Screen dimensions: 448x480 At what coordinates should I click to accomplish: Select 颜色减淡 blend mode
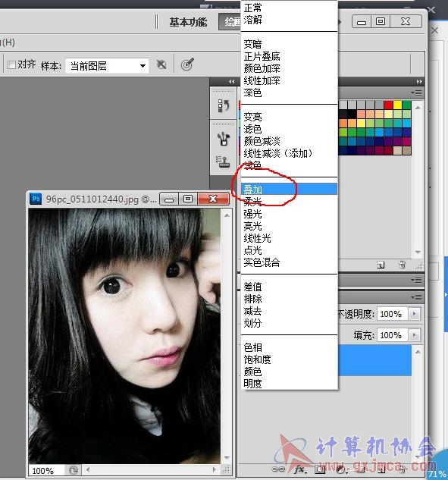(x=289, y=141)
